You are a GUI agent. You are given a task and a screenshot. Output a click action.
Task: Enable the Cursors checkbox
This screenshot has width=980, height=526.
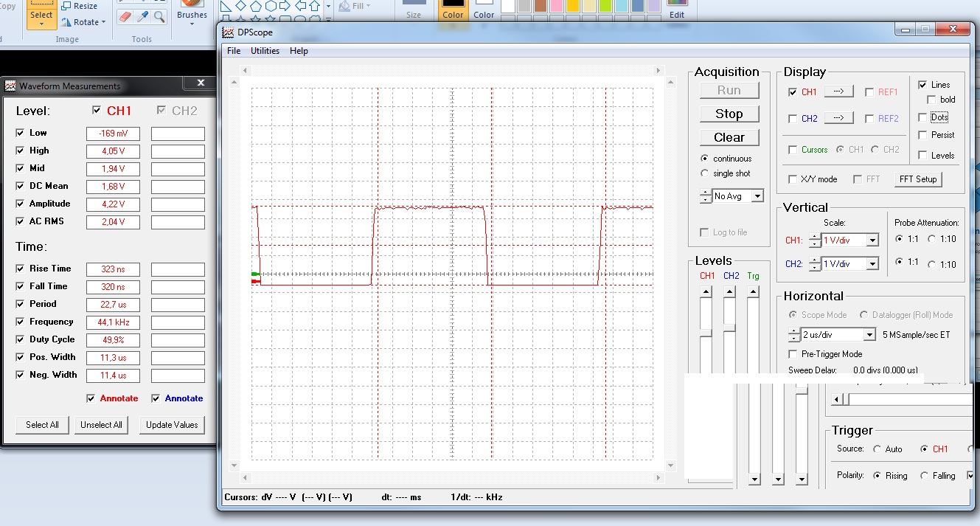(x=793, y=150)
